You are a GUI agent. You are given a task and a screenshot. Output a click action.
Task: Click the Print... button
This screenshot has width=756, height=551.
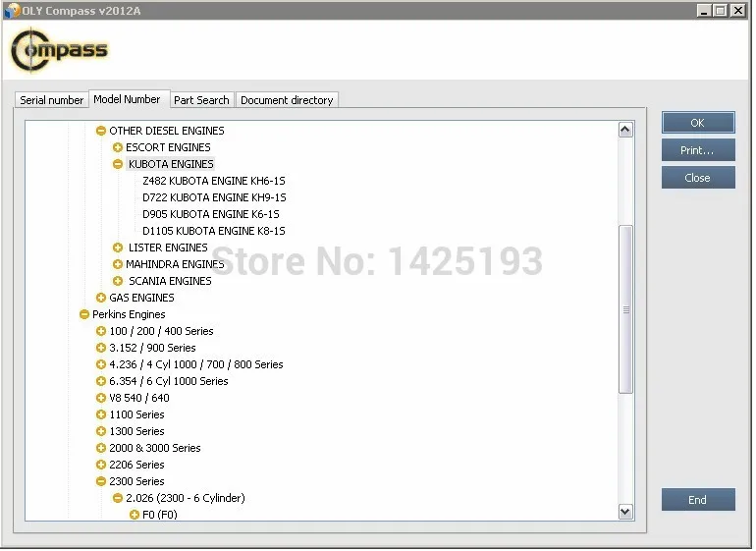click(x=698, y=150)
